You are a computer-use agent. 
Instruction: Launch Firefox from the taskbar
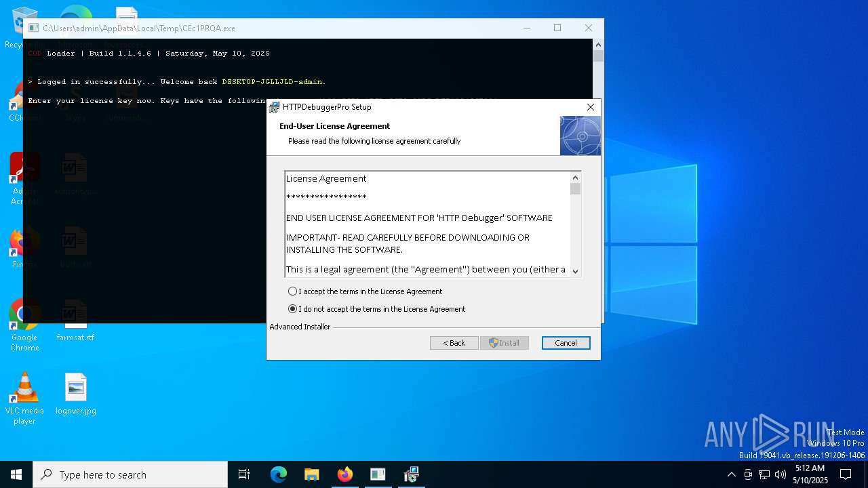[x=345, y=474]
